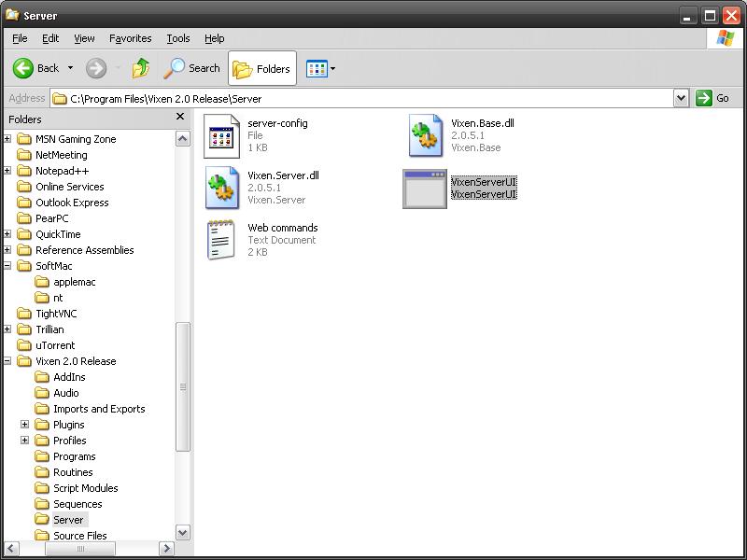The height and width of the screenshot is (560, 747).
Task: Select the Online Services folder icon
Action: (24, 187)
